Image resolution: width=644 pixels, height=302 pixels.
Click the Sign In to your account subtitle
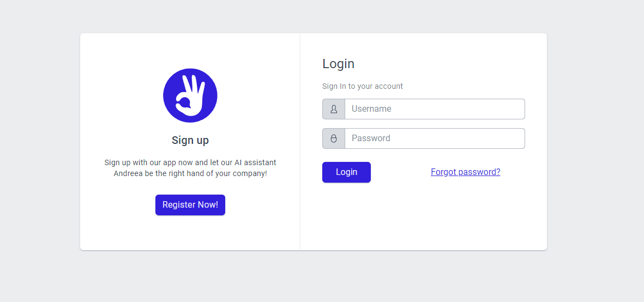coord(363,86)
